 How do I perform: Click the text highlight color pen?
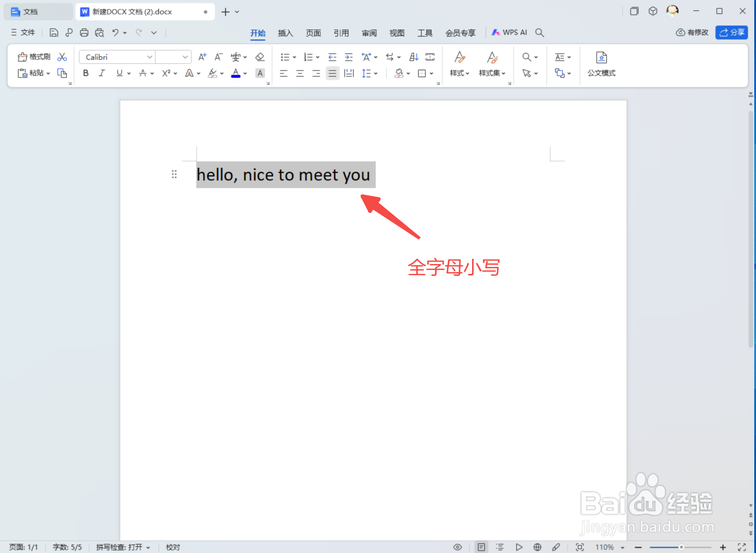click(213, 73)
